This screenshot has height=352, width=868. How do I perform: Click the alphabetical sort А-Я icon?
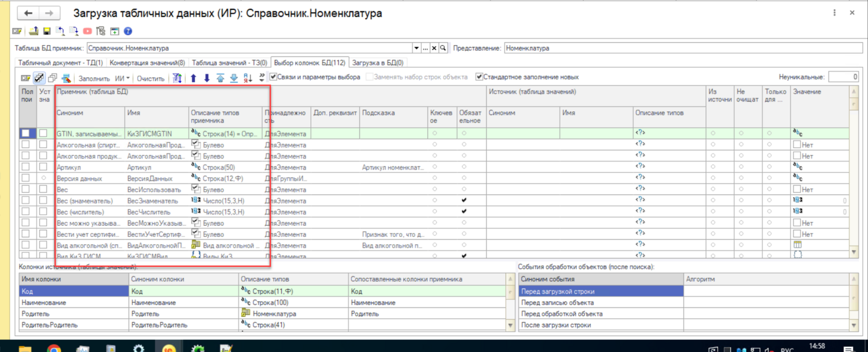248,78
